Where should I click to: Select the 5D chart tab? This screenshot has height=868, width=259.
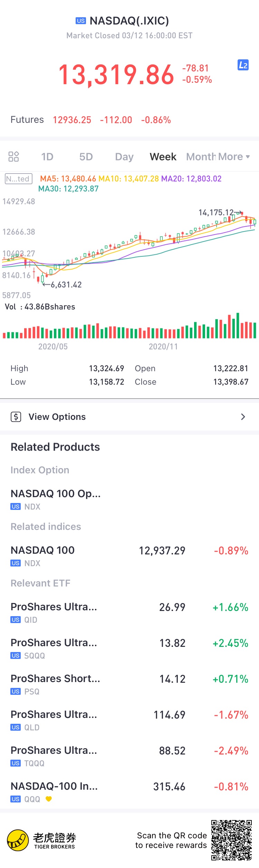point(86,157)
